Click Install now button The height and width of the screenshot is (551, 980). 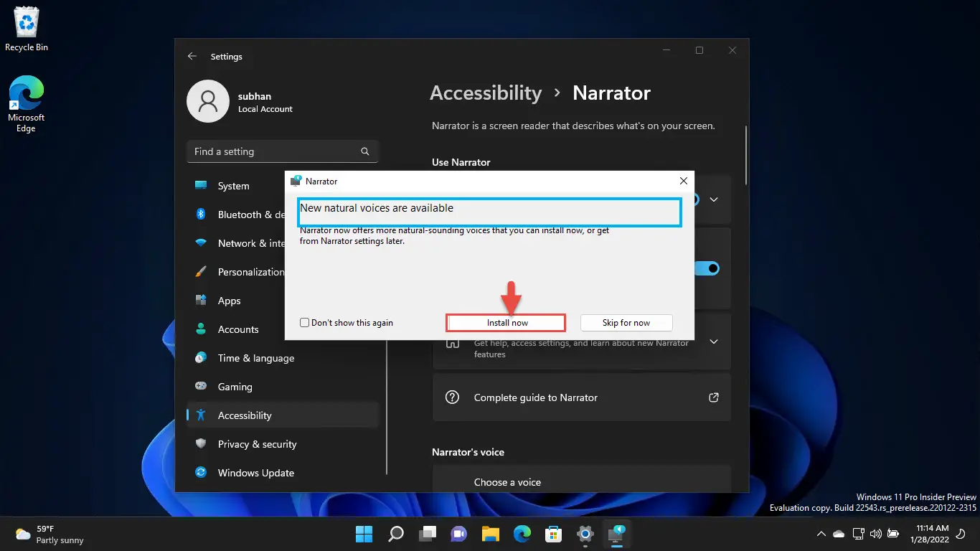pos(507,323)
